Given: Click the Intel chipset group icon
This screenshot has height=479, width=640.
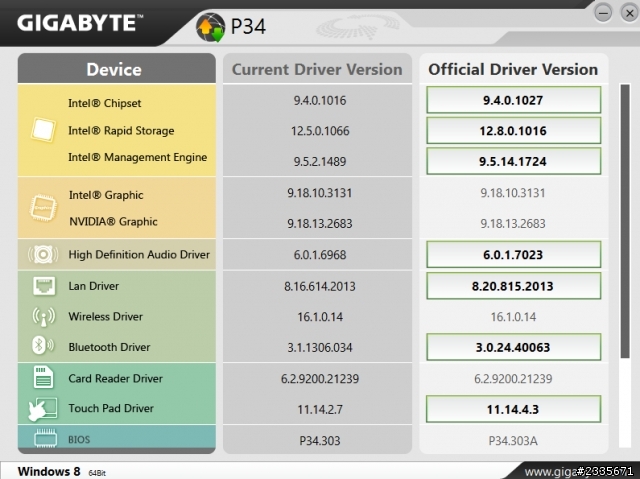Looking at the screenshot, I should click(x=43, y=130).
